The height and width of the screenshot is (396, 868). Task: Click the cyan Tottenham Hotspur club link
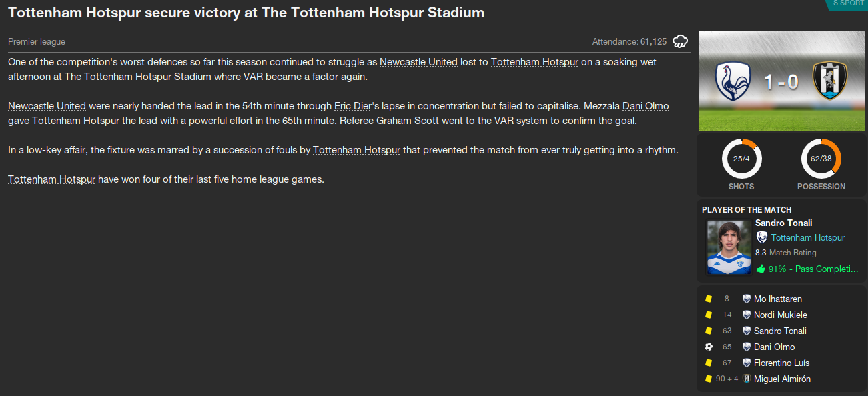pos(807,237)
